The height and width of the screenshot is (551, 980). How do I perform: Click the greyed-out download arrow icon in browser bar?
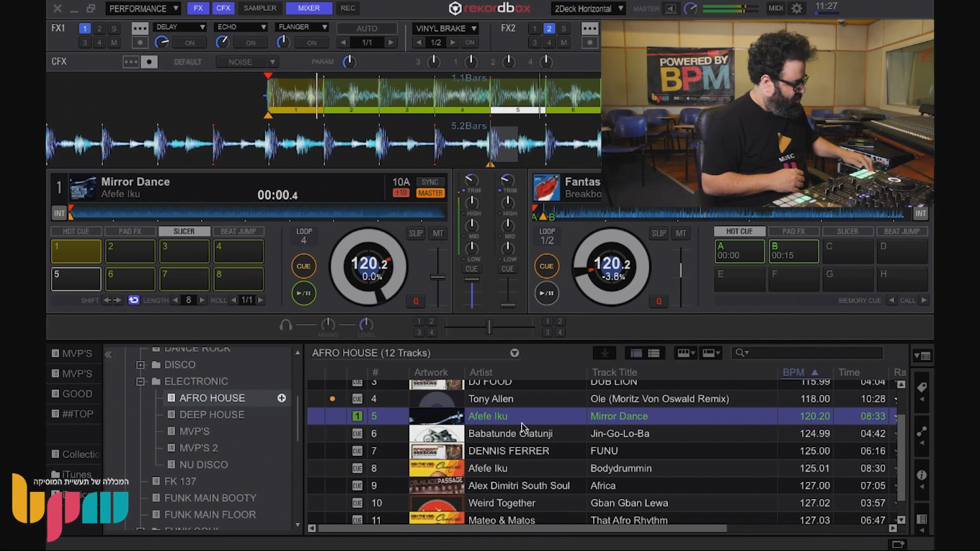pyautogui.click(x=605, y=353)
